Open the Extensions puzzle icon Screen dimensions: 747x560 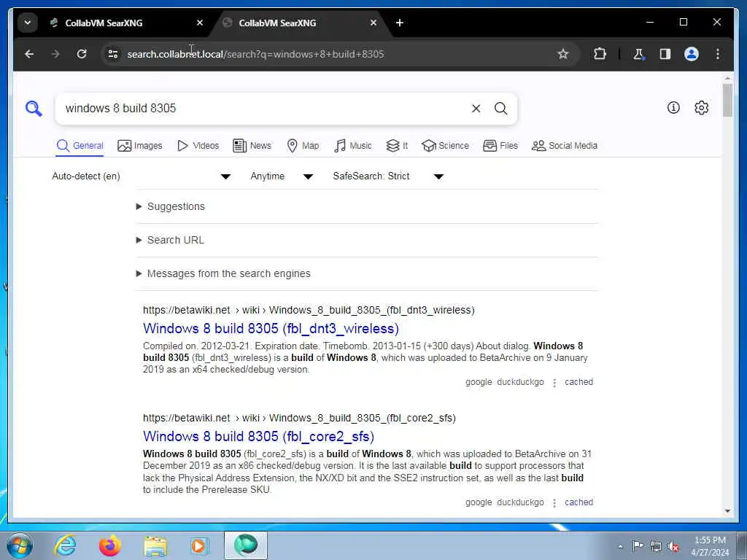[600, 54]
